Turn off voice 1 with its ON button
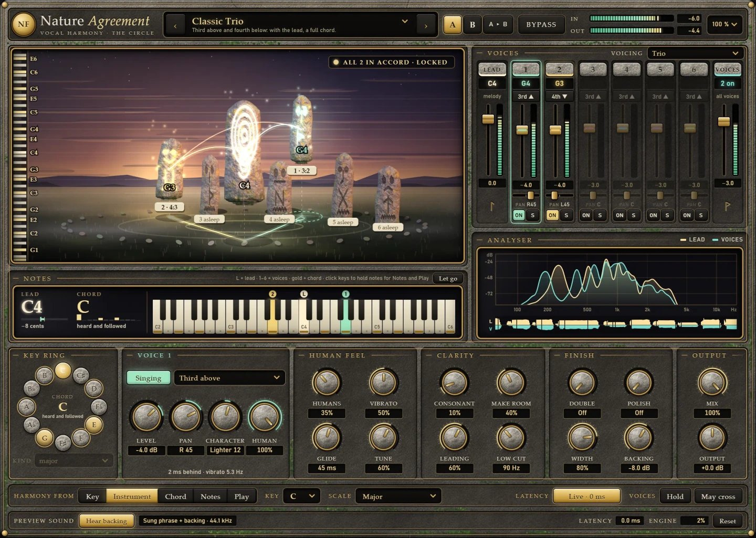756x538 pixels. [519, 215]
